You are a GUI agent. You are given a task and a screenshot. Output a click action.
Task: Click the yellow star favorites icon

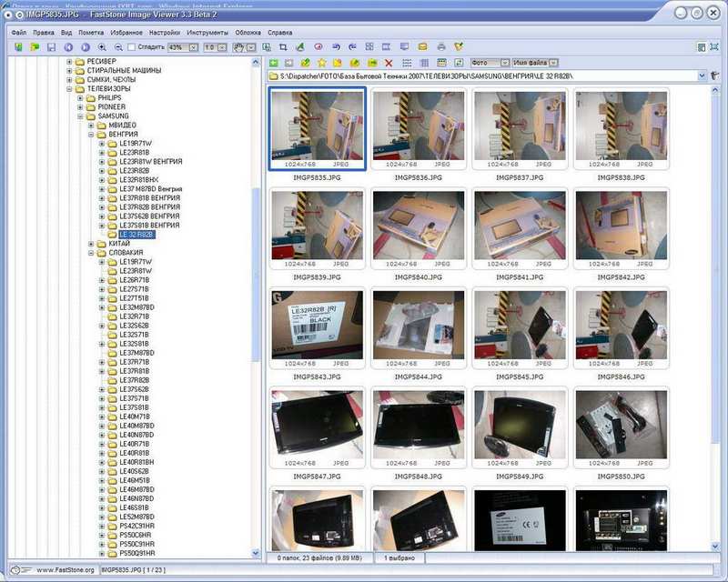point(321,62)
